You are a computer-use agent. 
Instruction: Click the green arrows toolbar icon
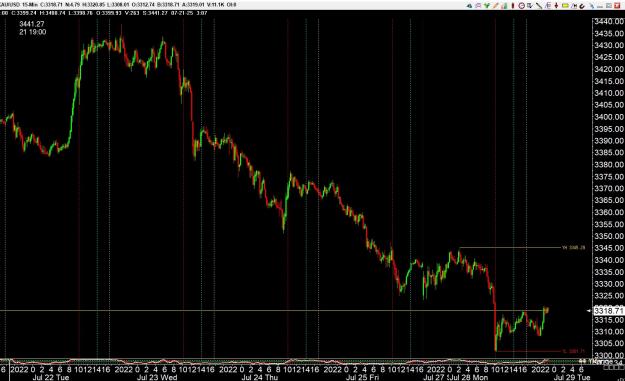[487, 6]
